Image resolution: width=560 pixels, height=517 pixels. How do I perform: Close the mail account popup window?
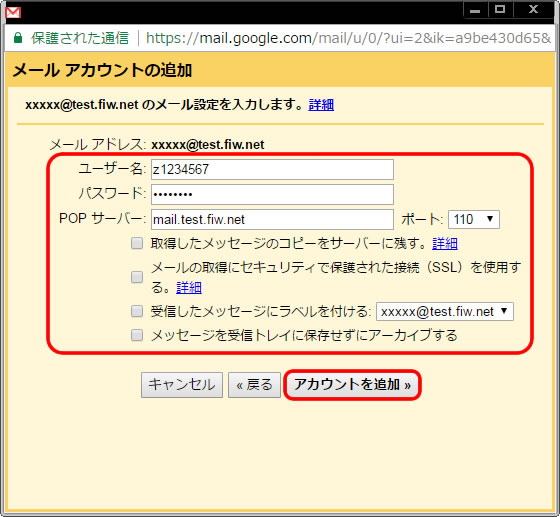[534, 10]
